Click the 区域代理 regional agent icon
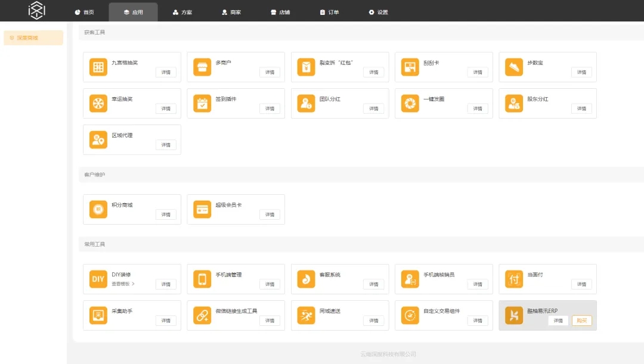644x364 pixels. click(98, 139)
